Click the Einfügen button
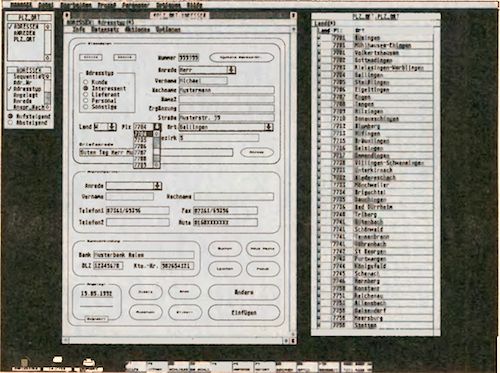 [244, 313]
